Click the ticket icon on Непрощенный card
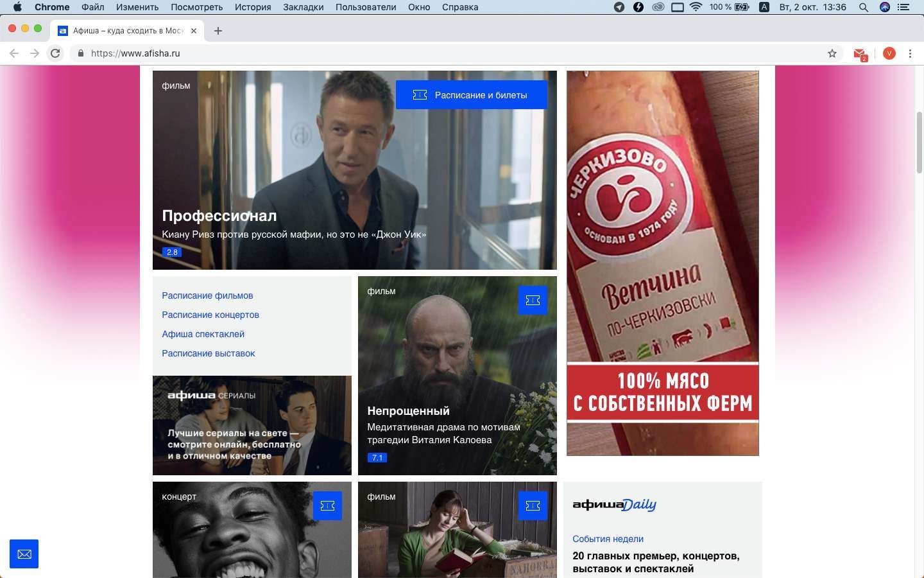924x578 pixels. 533,300
